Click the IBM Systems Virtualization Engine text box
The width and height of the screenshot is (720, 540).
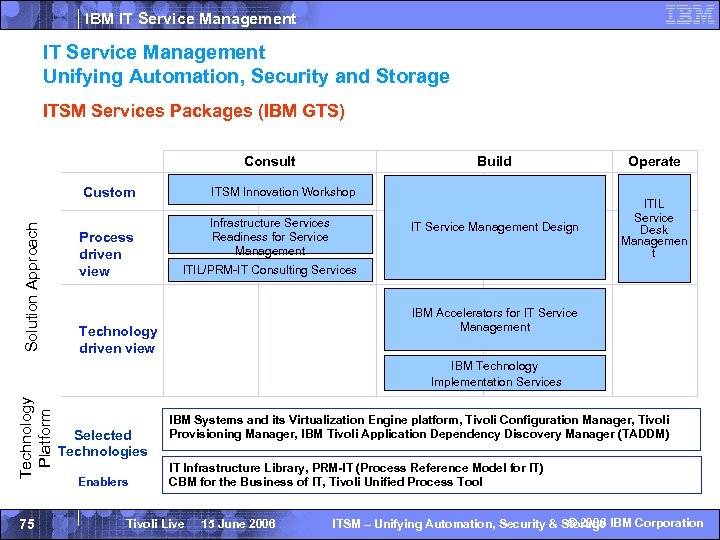click(x=431, y=429)
